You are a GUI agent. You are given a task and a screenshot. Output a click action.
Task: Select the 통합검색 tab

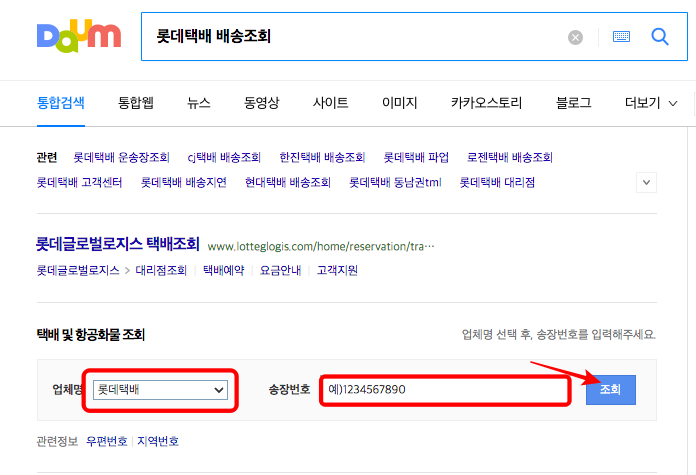[x=61, y=103]
